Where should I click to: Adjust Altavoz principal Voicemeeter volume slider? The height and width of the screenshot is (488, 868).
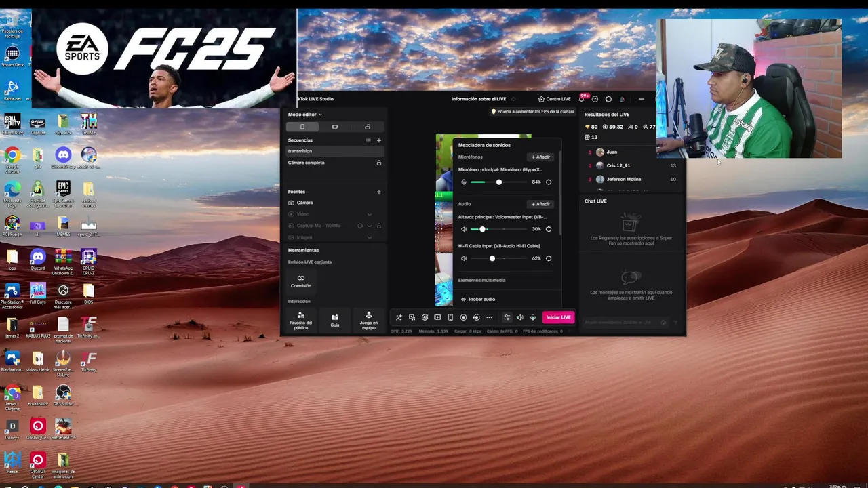pos(498,229)
